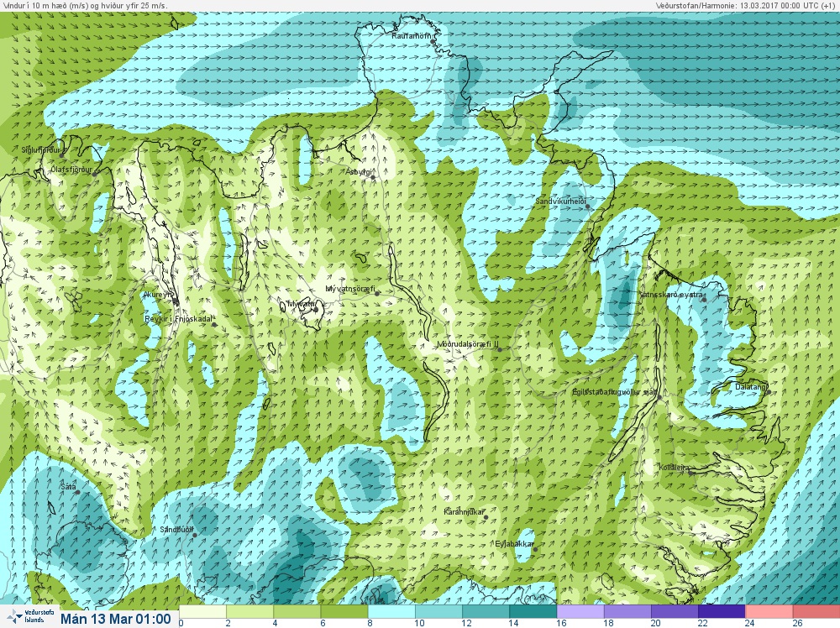Screen dimensions: 840x628
Task: Open the Sandvíkurheiði station label
Action: pos(561,201)
